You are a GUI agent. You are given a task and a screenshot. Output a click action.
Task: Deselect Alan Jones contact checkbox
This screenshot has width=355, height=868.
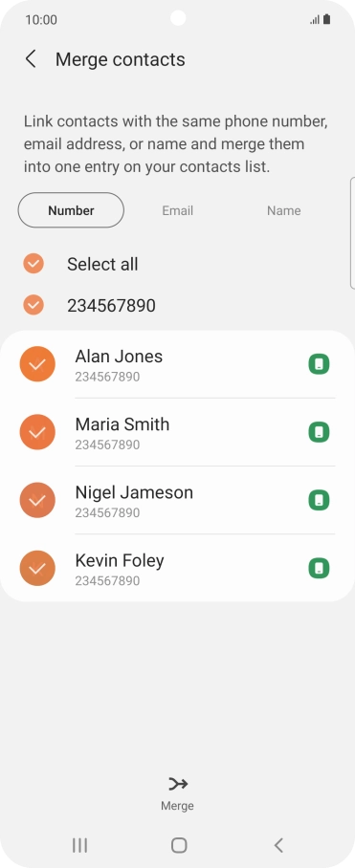coord(37,364)
